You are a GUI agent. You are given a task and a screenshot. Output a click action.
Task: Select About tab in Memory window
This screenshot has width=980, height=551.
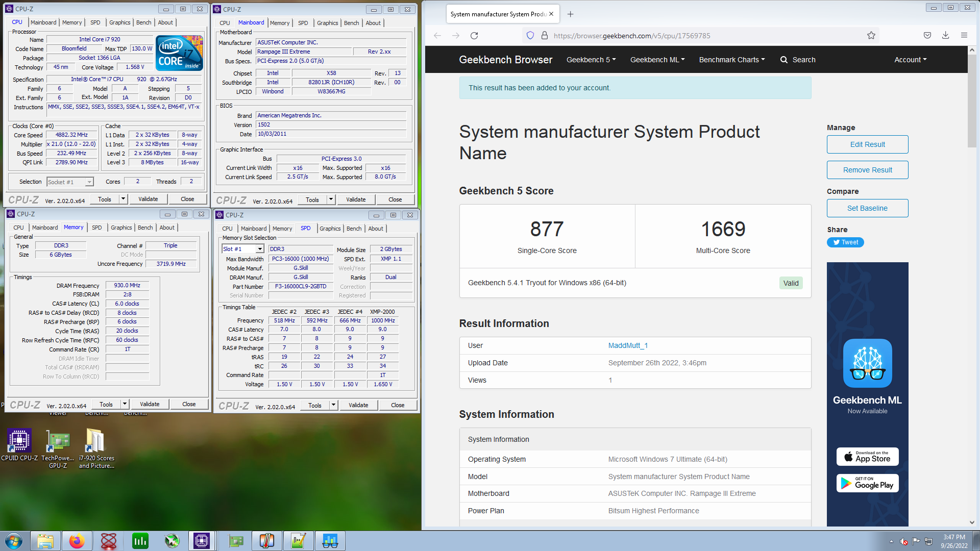click(167, 228)
